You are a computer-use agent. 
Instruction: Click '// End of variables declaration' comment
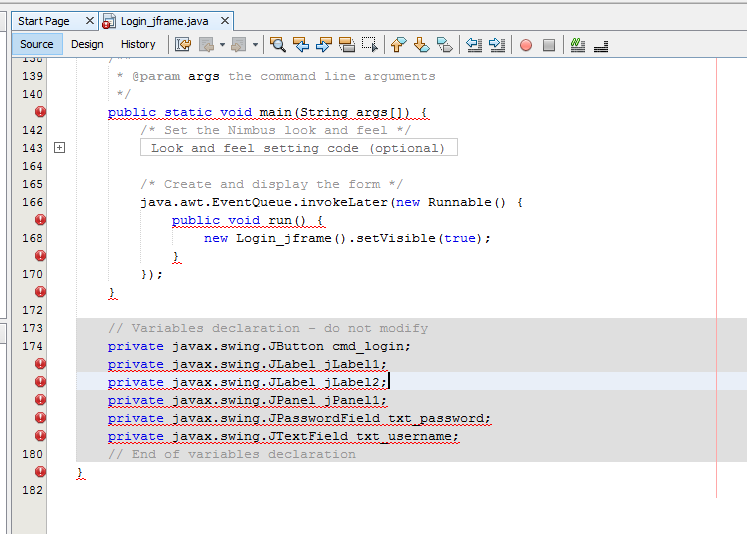click(232, 454)
